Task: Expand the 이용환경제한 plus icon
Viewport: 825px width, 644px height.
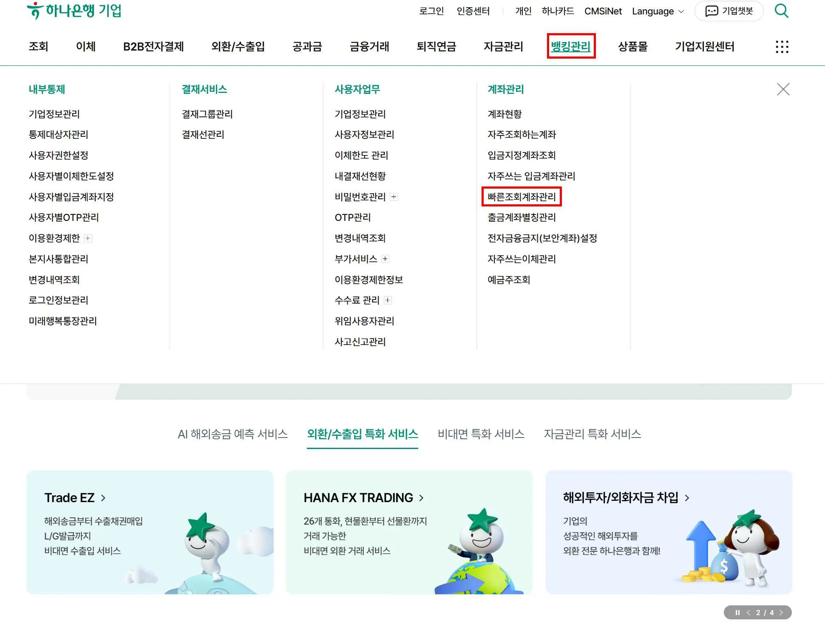Action: (x=88, y=238)
